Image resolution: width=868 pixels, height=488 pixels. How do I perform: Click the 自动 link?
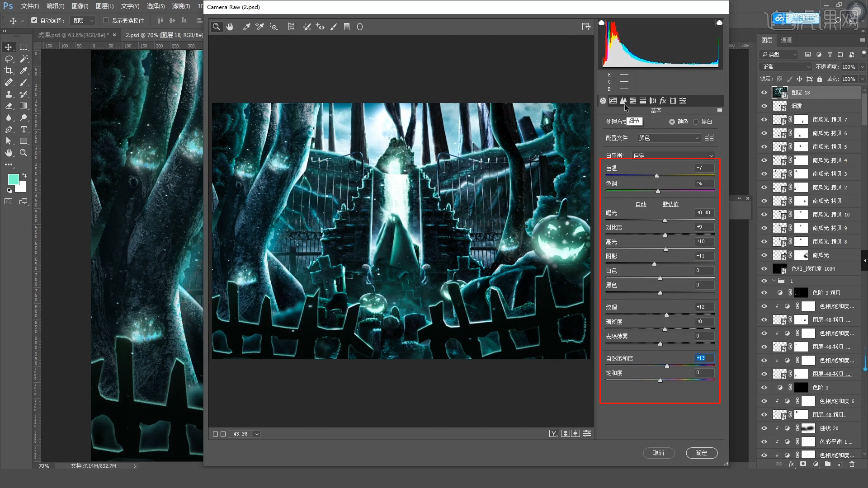[641, 204]
